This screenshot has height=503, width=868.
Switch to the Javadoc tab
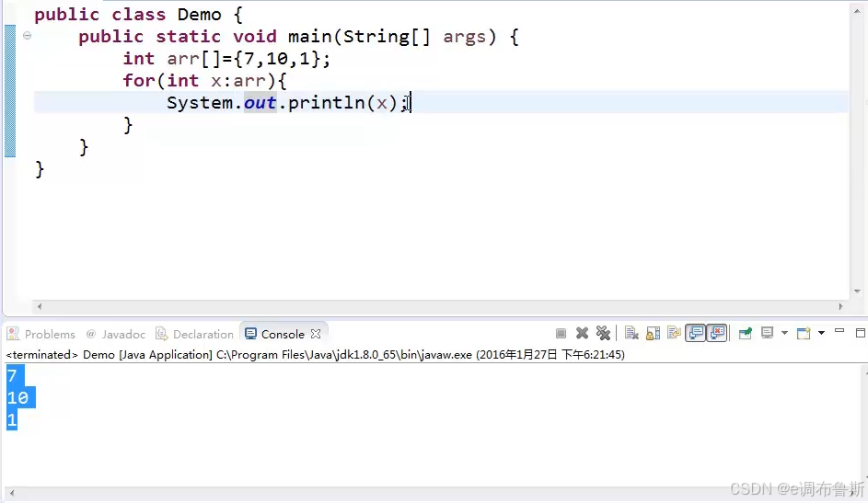click(x=116, y=335)
